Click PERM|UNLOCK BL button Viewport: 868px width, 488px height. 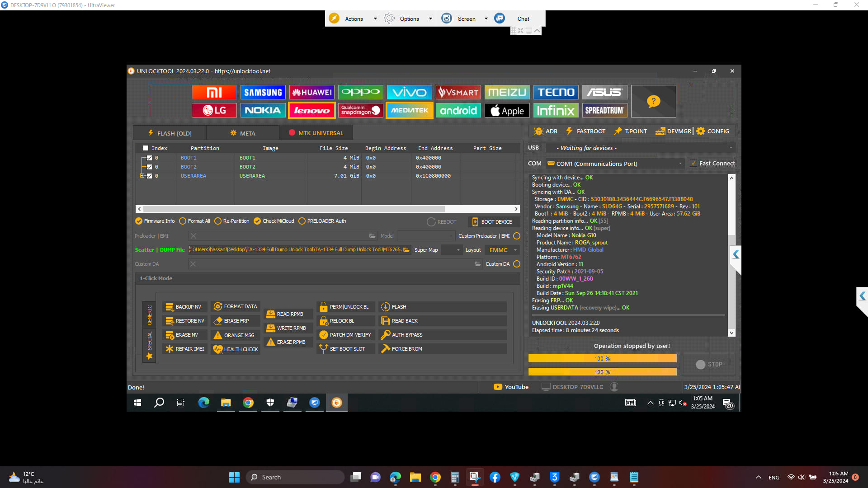346,307
